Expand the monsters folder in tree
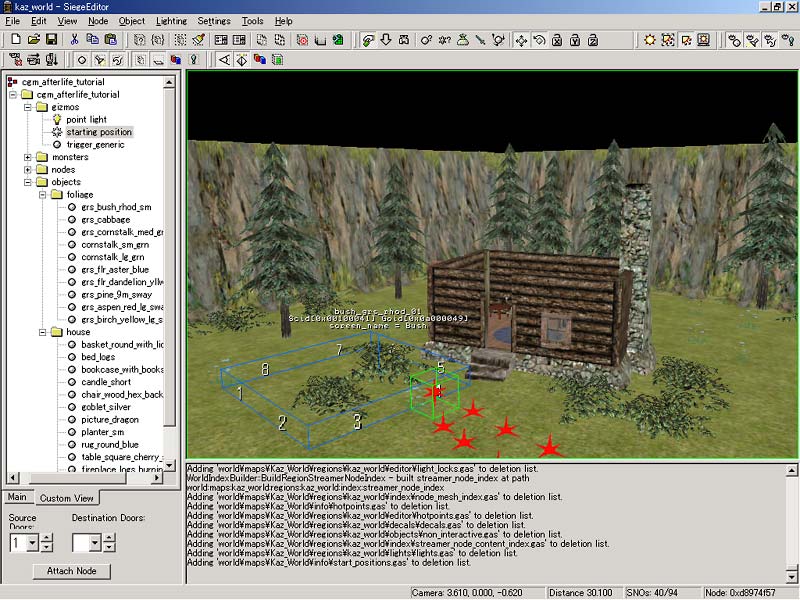Screen dimensions: 800x600 click(28, 157)
